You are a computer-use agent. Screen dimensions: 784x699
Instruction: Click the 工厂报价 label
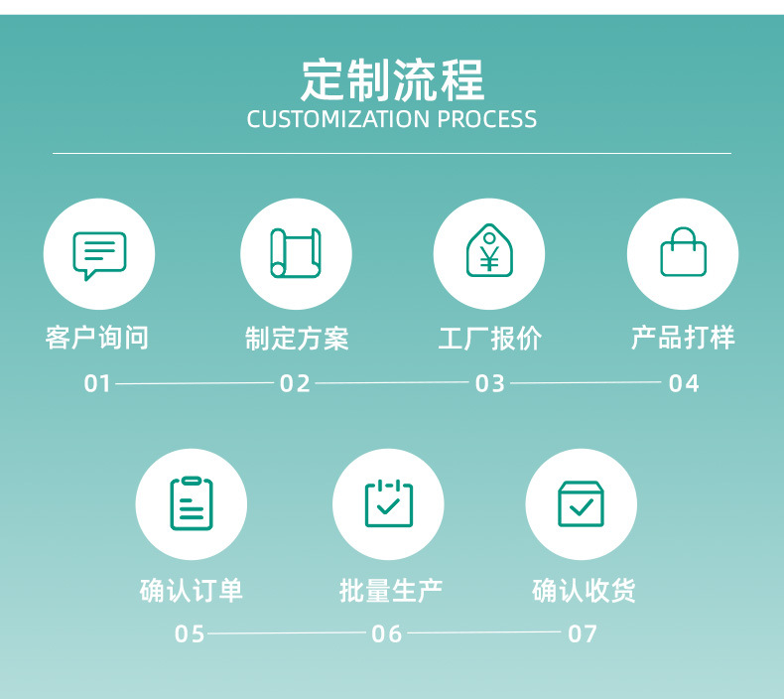click(x=490, y=339)
